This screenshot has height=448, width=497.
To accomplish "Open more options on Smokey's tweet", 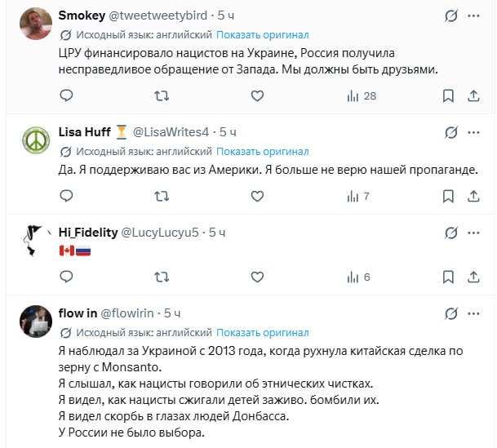I will (x=474, y=16).
